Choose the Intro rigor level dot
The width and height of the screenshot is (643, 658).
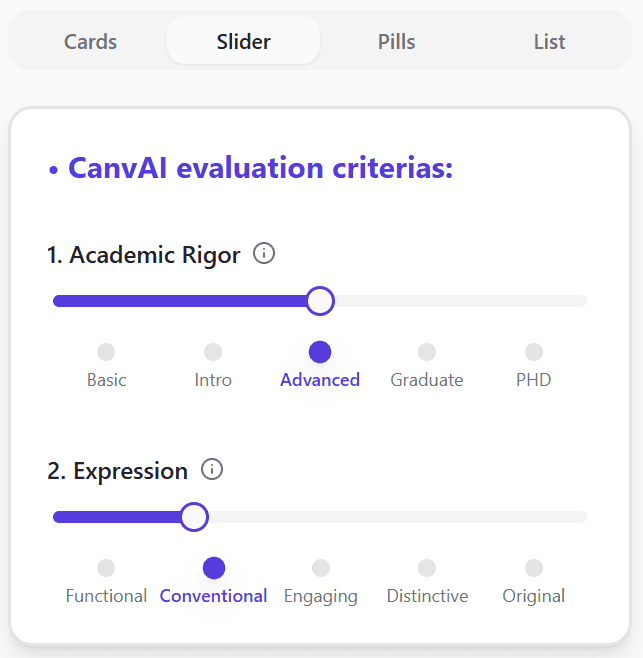(x=213, y=352)
